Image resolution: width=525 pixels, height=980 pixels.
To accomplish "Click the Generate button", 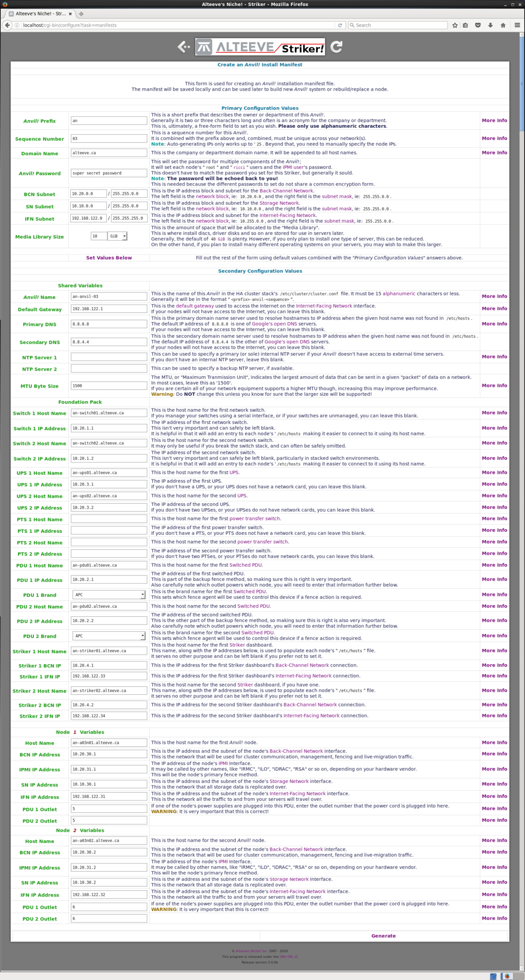I will click(383, 936).
